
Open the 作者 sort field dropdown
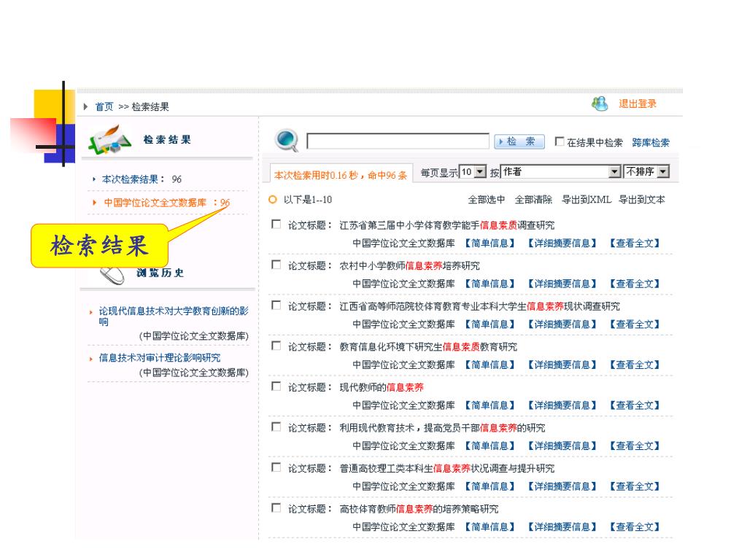coord(561,171)
